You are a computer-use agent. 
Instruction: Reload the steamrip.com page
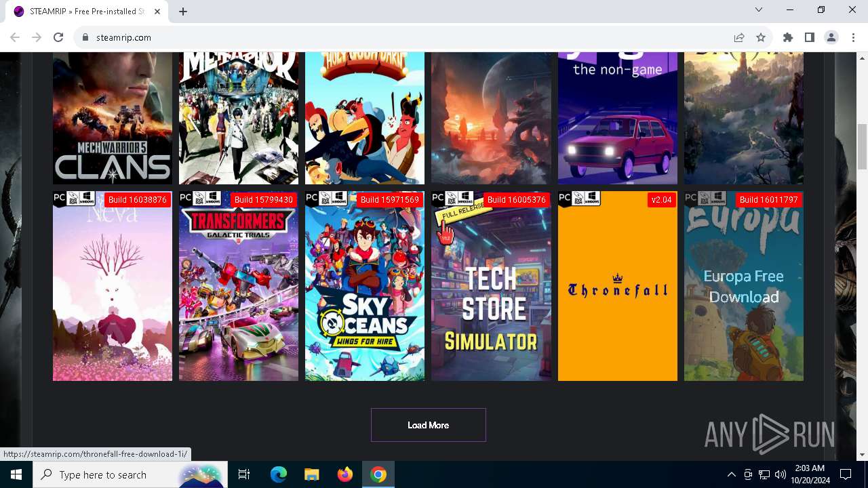tap(58, 37)
